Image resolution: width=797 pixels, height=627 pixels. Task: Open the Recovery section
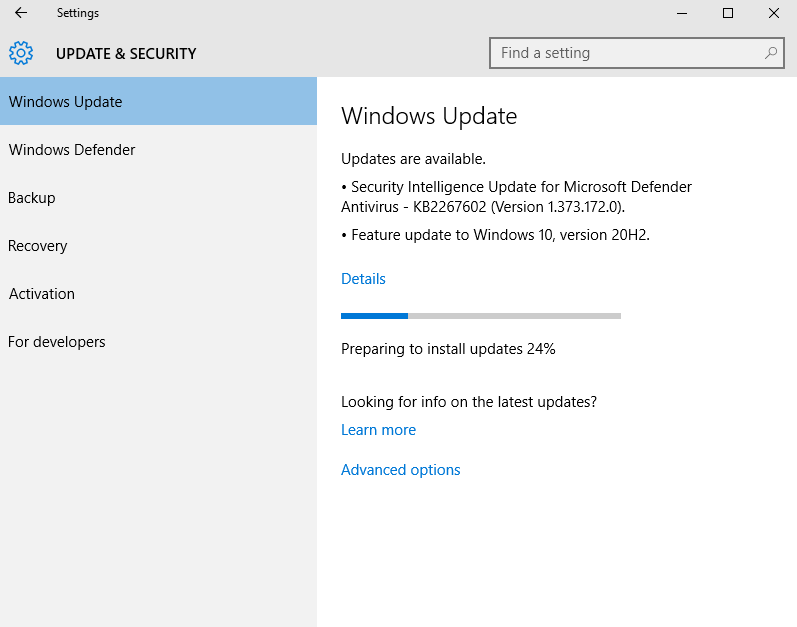point(158,245)
